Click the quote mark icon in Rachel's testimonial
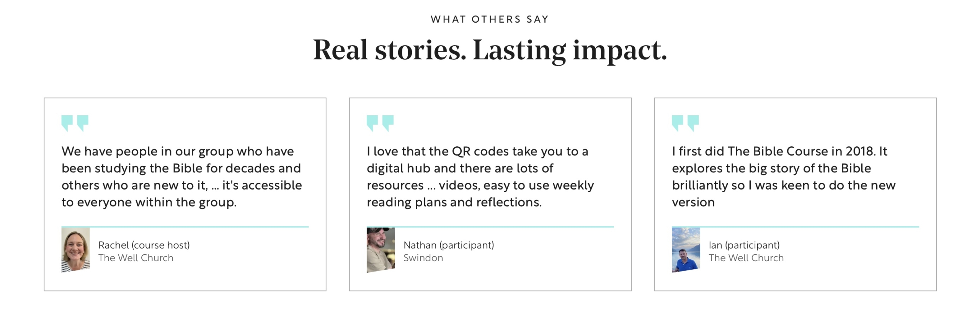Viewport: 980px width, 311px height. 75,123
